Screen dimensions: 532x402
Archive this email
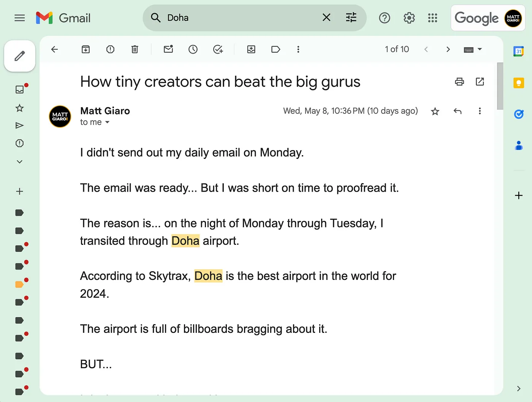click(86, 49)
